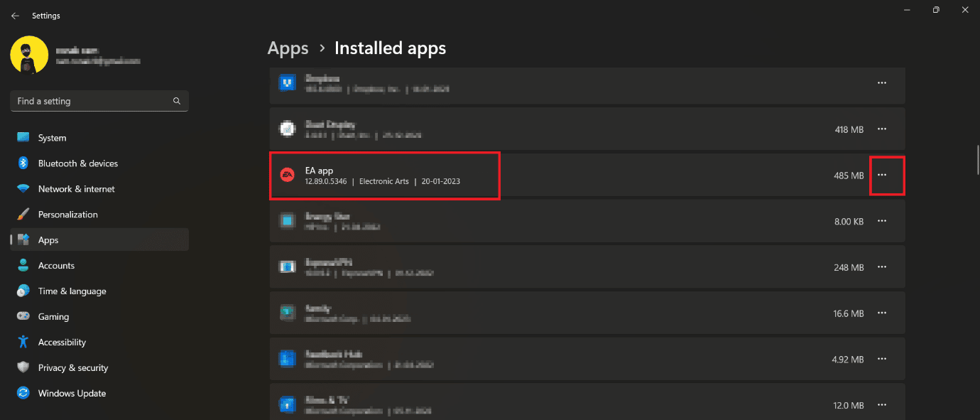
Task: Open Personalization via the paintbrush icon
Action: tap(23, 215)
